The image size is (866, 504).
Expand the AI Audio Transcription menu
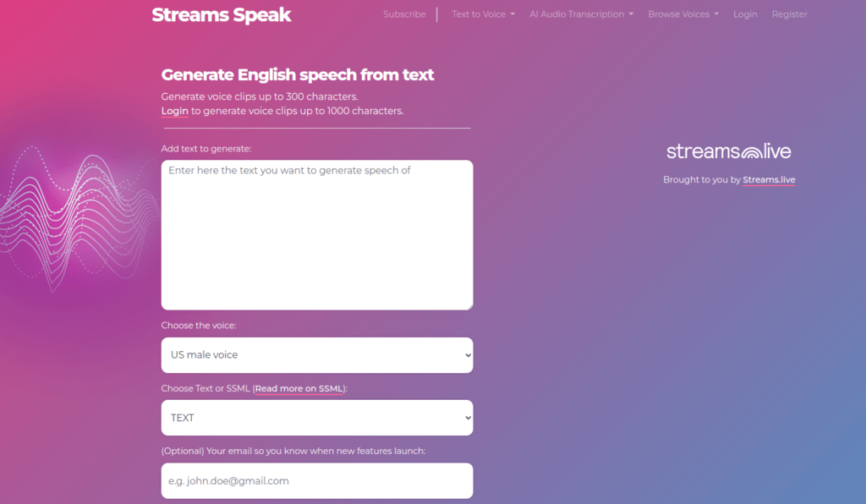tap(581, 14)
